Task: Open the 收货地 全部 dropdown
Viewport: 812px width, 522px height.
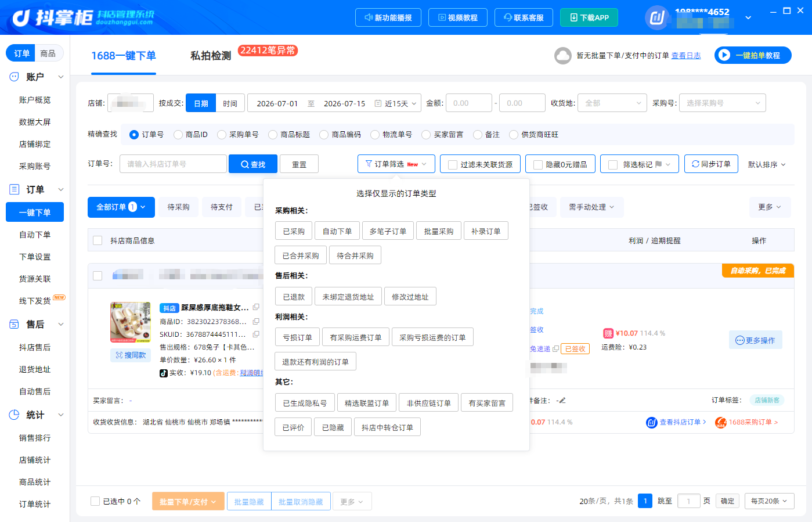Action: (x=612, y=103)
